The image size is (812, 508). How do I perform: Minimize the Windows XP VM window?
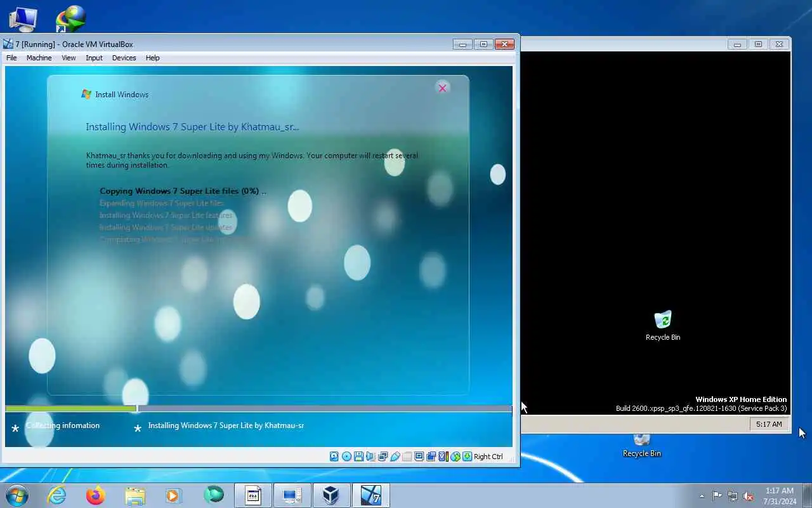pyautogui.click(x=737, y=44)
